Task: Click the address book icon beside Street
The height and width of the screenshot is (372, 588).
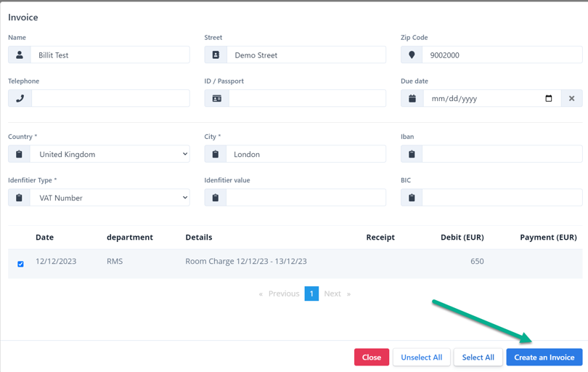Action: (x=216, y=55)
